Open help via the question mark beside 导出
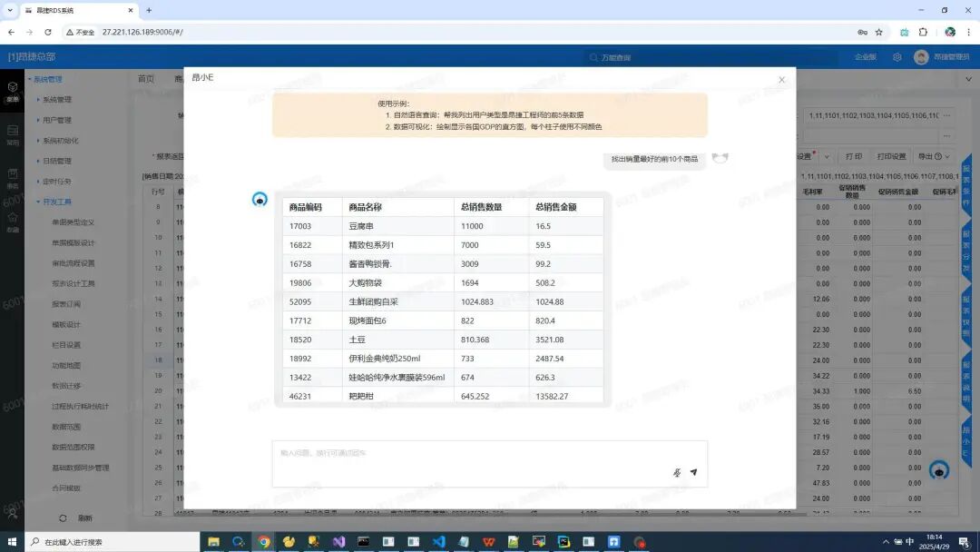980x552 pixels. click(x=936, y=157)
